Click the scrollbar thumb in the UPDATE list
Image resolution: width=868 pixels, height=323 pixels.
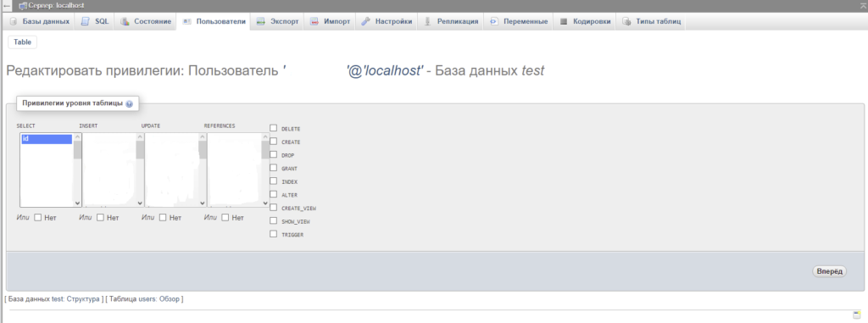[x=203, y=150]
